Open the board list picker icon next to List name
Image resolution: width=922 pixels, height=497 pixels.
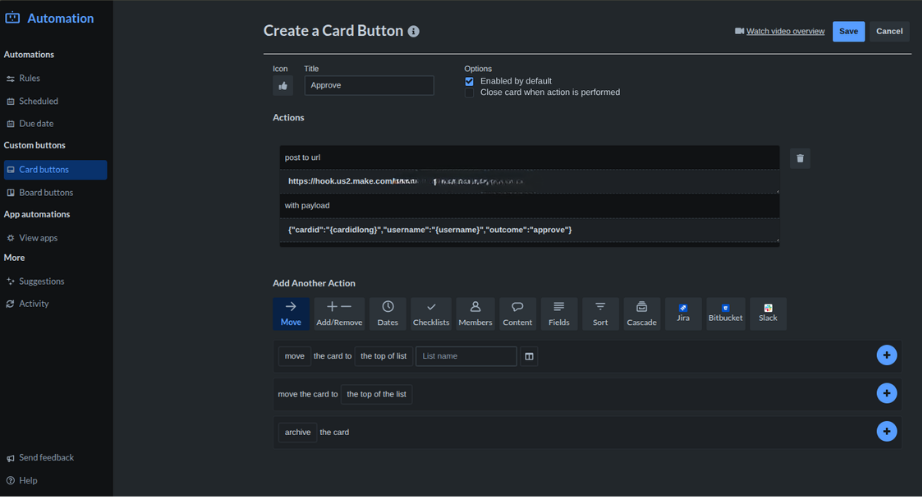click(529, 356)
